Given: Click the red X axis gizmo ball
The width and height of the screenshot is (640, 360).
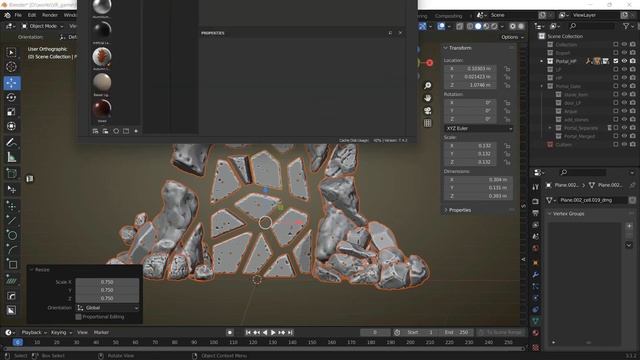Looking at the screenshot, I should pos(429,63).
